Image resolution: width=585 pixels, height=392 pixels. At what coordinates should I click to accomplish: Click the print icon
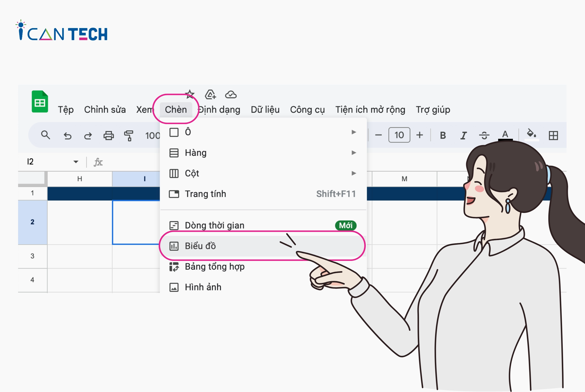click(x=108, y=136)
